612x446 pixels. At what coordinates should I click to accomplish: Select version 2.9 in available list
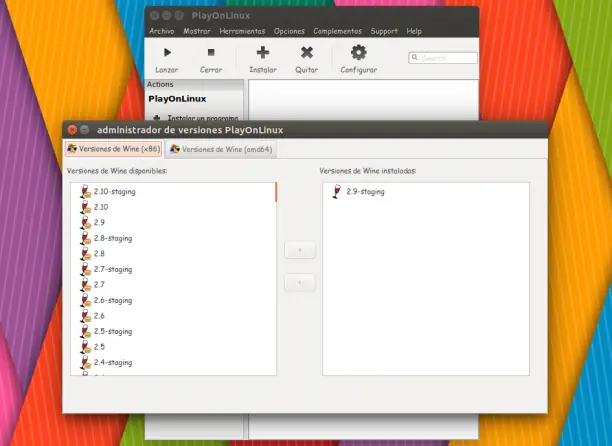coord(99,222)
